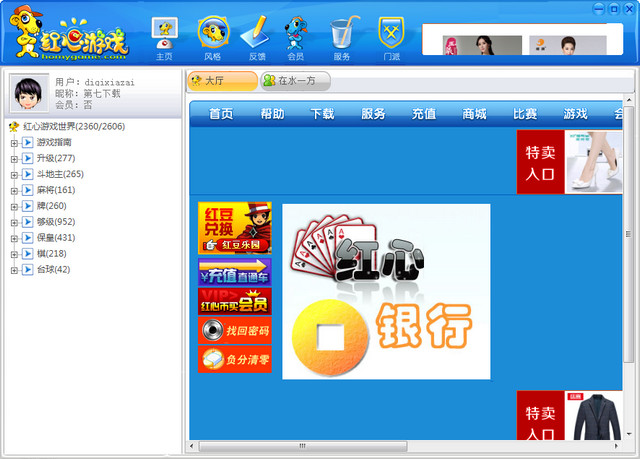Expand the 牌(260) tree node
This screenshot has height=459, width=640.
click(14, 207)
